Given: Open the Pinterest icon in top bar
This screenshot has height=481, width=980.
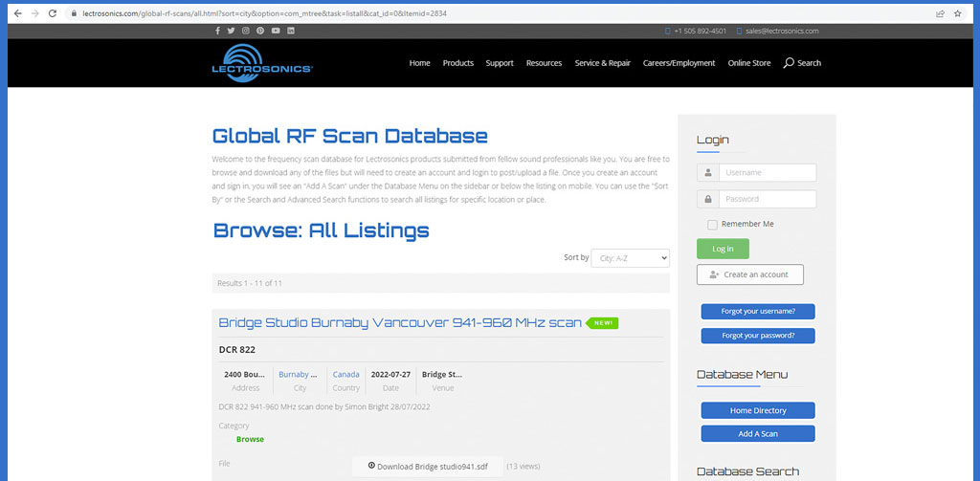Looking at the screenshot, I should tap(260, 31).
